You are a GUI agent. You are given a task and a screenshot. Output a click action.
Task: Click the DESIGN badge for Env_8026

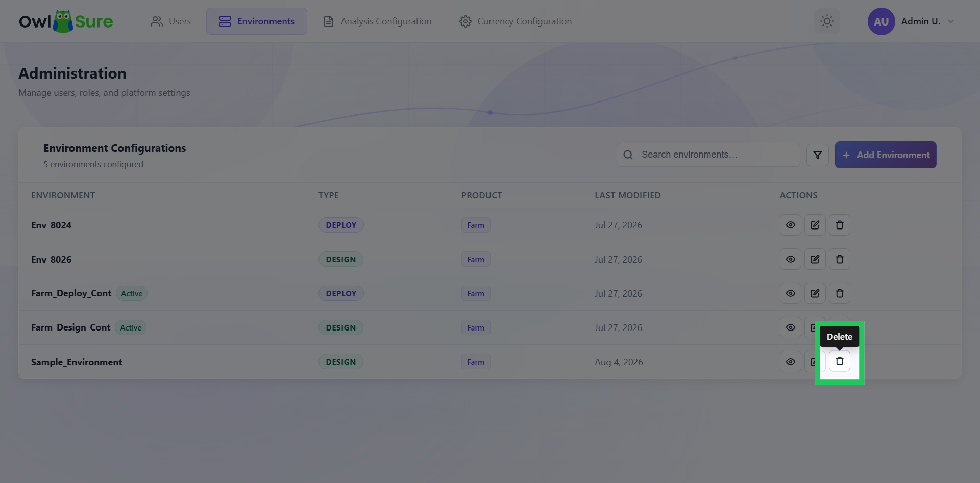(341, 259)
